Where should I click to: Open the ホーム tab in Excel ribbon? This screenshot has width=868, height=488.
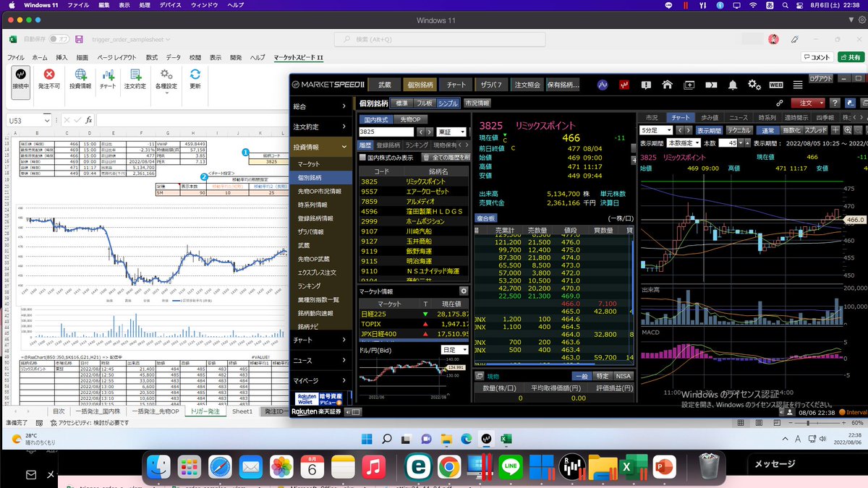[x=40, y=57]
